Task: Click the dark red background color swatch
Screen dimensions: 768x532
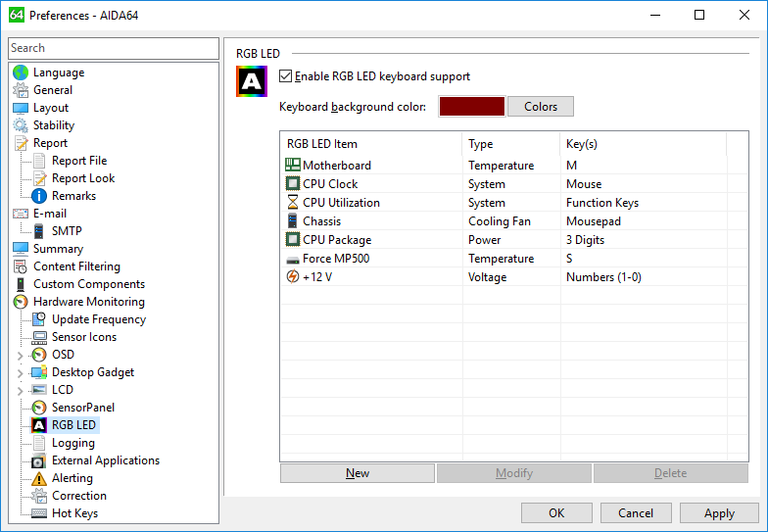Action: [x=471, y=107]
